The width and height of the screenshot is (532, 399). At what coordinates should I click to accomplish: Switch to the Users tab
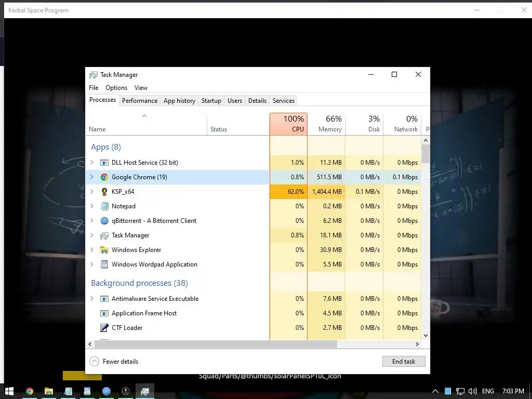tap(235, 101)
